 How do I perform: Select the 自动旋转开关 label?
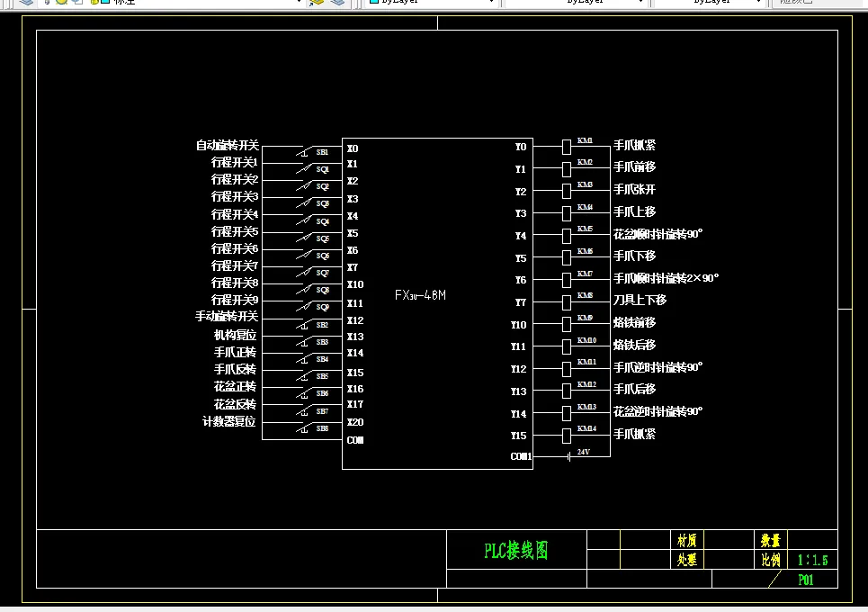coord(228,145)
